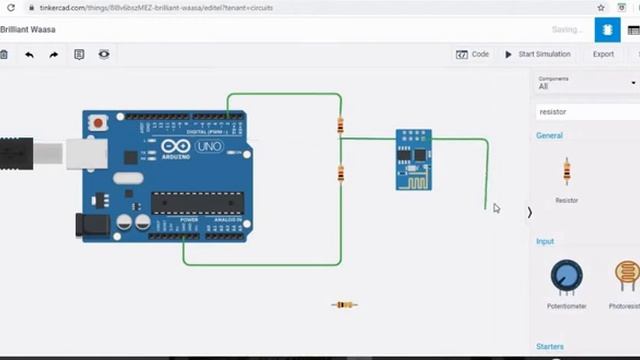Select the Potentiometer component
Image resolution: width=640 pixels, height=360 pixels.
(567, 284)
